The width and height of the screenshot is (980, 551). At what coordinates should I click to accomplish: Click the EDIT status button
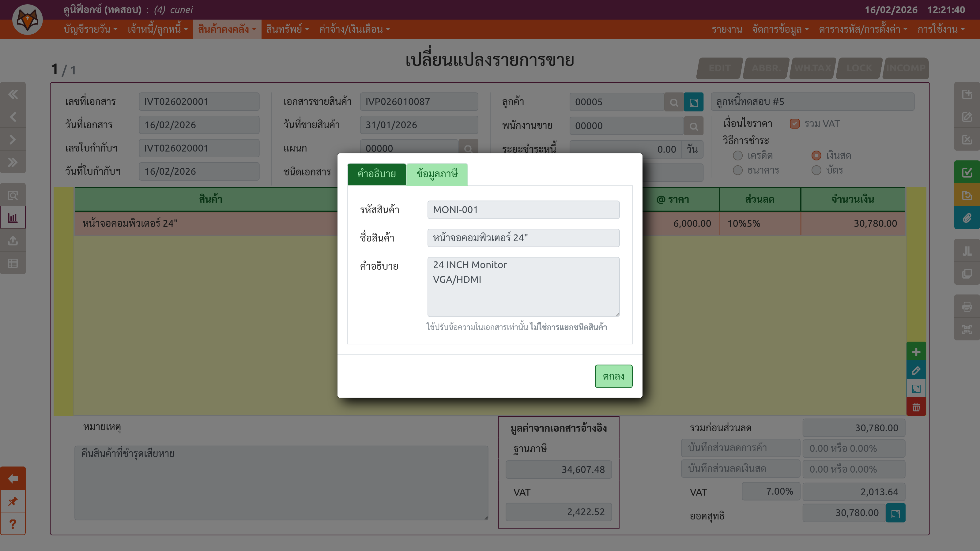[x=719, y=68]
